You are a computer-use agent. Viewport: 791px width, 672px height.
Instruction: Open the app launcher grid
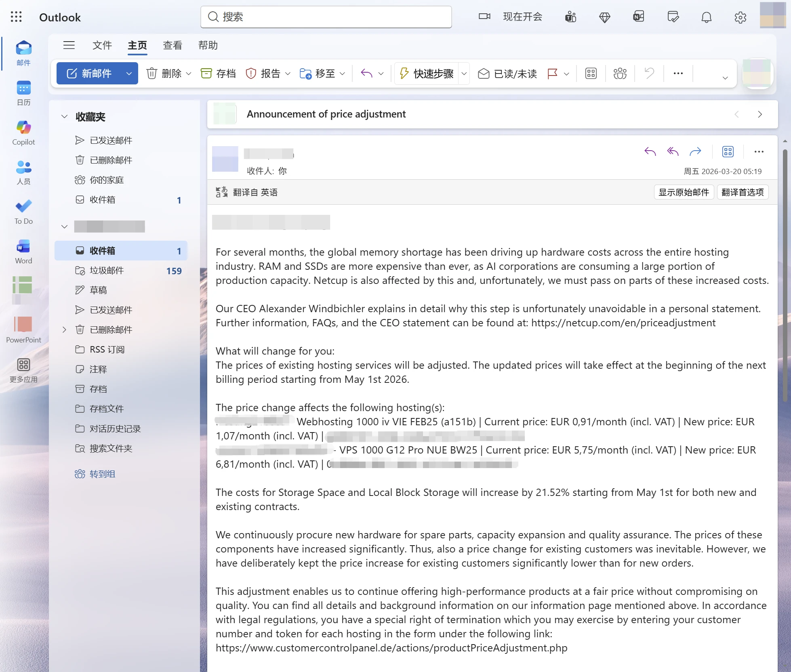16,17
